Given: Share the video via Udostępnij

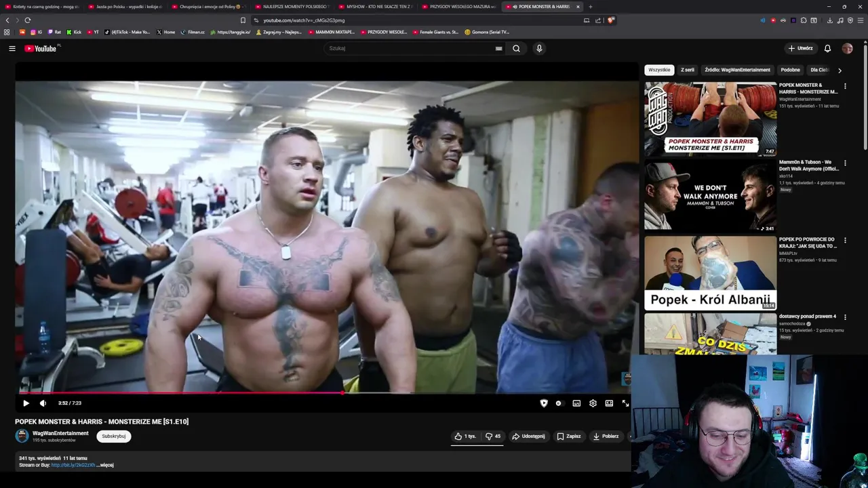Looking at the screenshot, I should tap(528, 436).
